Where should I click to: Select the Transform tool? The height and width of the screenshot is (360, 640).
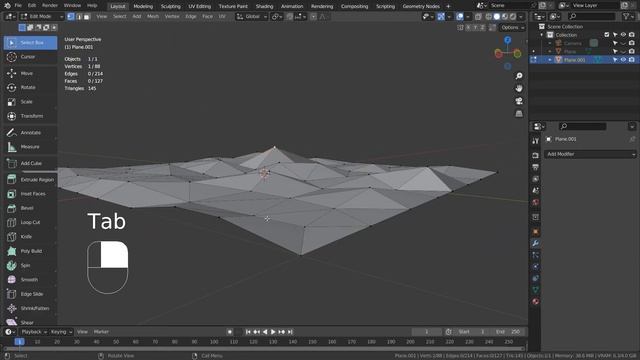click(30, 116)
